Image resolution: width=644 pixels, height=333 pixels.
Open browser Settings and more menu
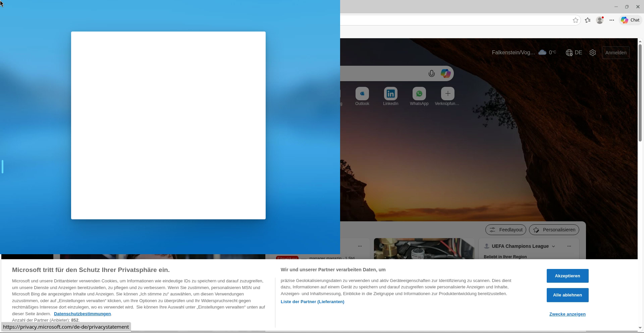[612, 20]
